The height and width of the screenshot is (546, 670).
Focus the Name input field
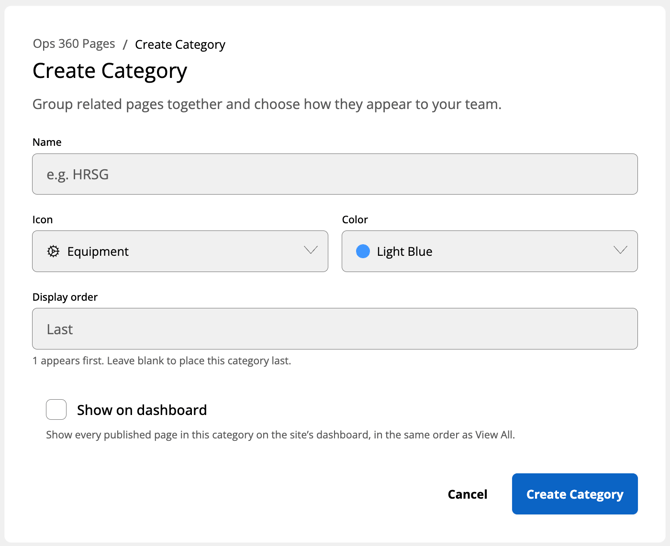pyautogui.click(x=335, y=174)
